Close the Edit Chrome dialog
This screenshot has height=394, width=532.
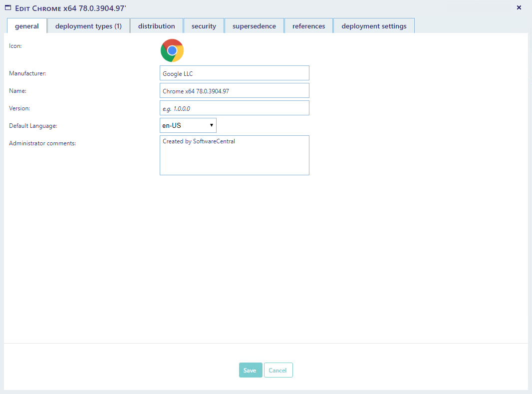[x=519, y=7]
